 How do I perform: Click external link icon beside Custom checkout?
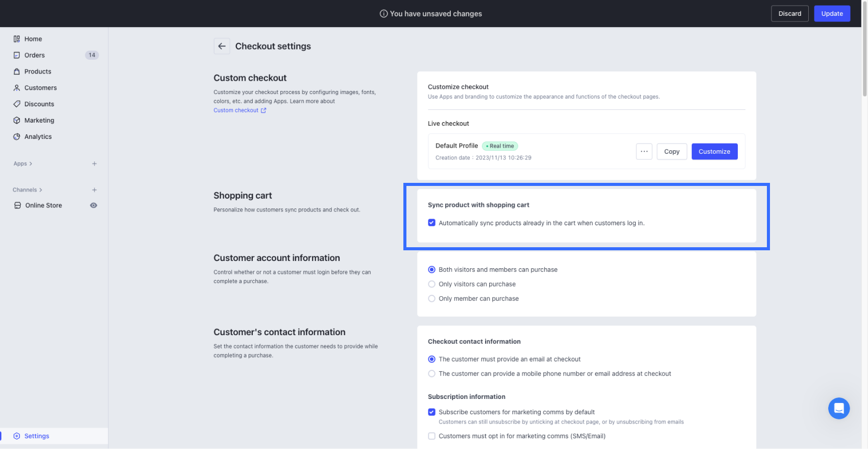pos(263,110)
